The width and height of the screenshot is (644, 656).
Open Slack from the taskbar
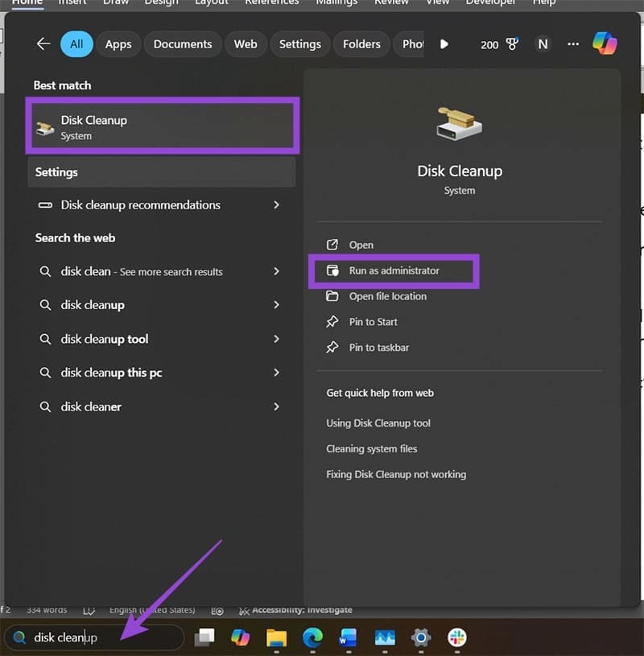click(456, 637)
